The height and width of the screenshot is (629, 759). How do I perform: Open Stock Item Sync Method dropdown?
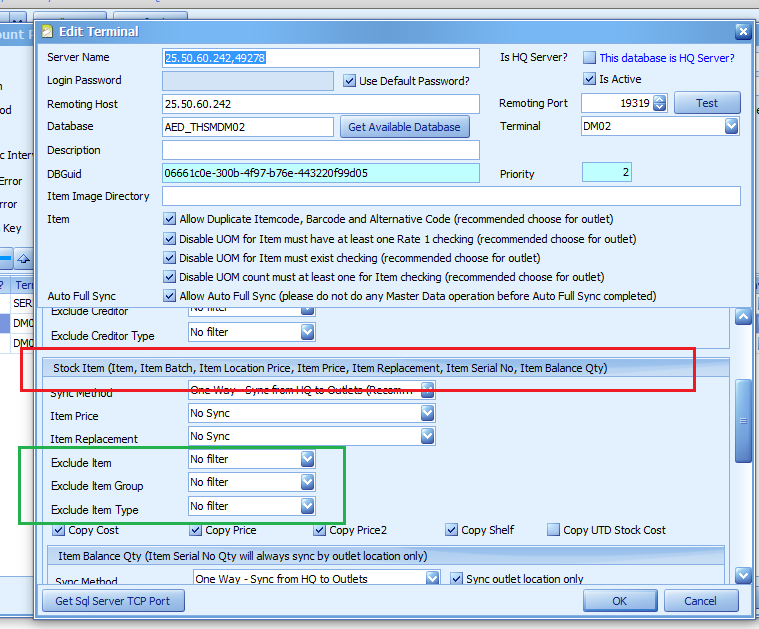click(427, 390)
